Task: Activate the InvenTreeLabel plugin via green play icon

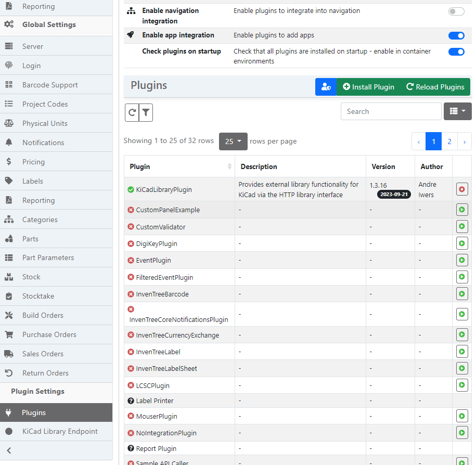Action: tap(462, 352)
